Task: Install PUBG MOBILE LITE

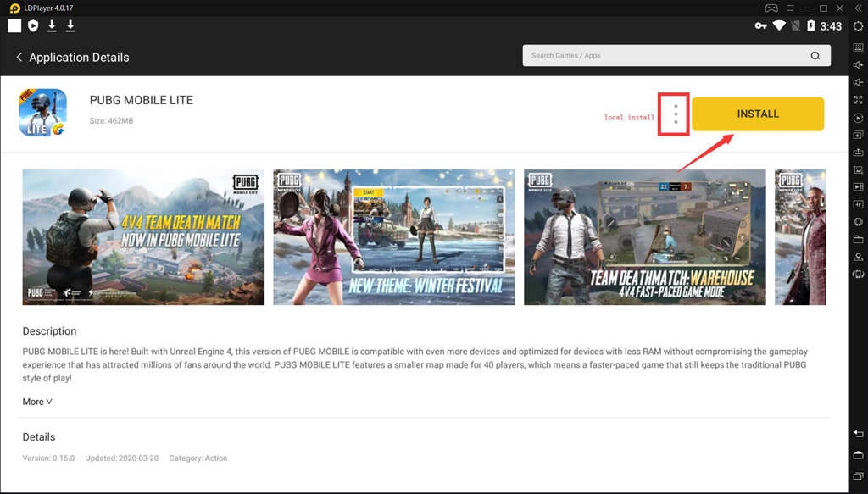Action: pos(758,114)
